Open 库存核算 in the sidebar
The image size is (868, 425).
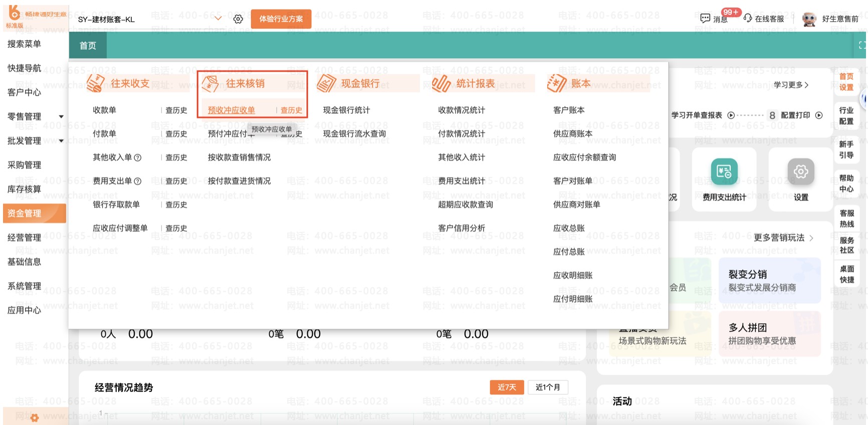tap(24, 189)
